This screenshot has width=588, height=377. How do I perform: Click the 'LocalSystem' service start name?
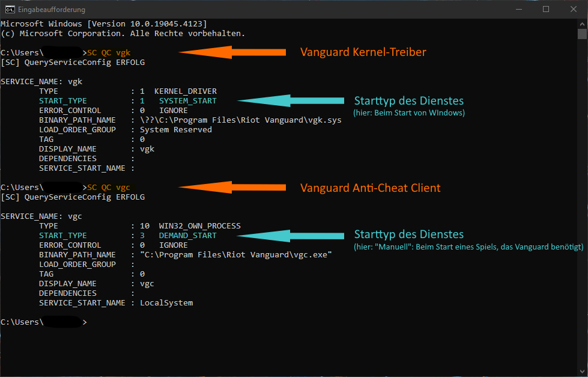click(x=166, y=303)
